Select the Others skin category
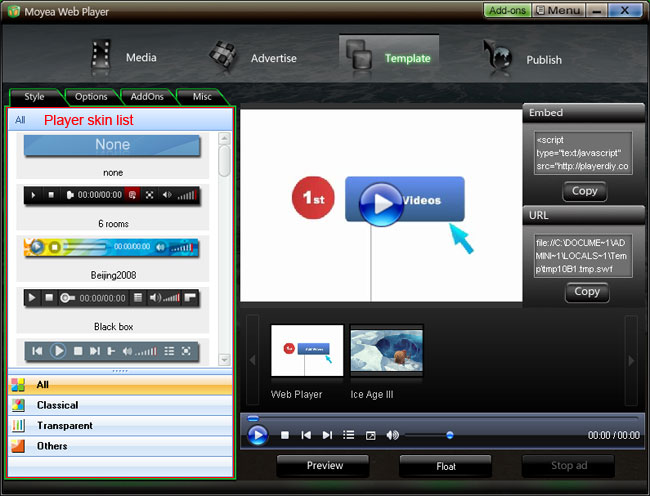 click(x=120, y=446)
